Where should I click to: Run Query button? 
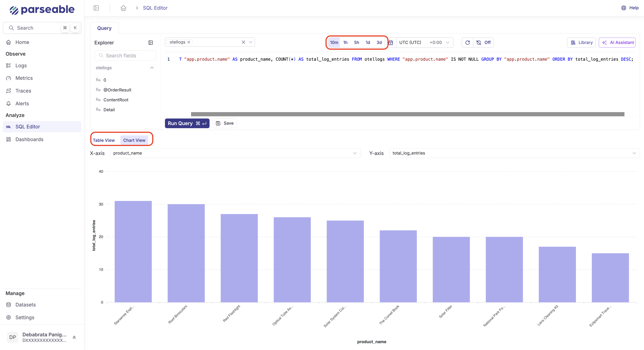click(x=187, y=123)
